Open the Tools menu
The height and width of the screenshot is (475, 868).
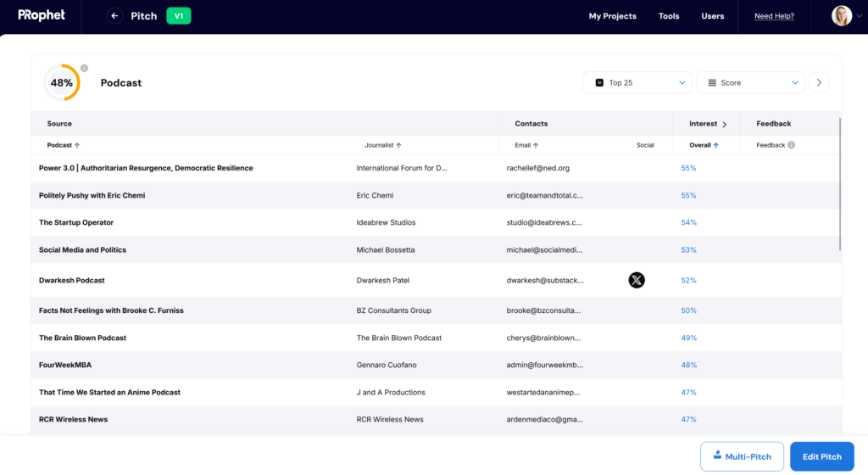coord(669,16)
